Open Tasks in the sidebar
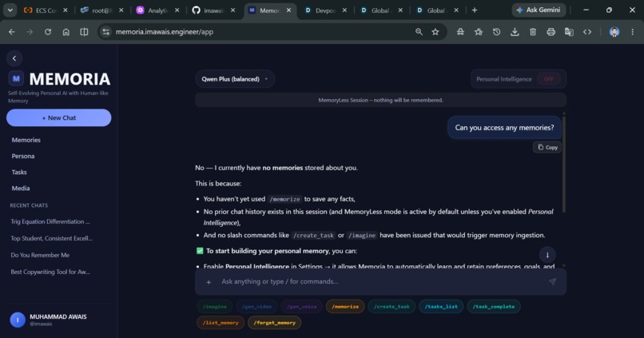The width and height of the screenshot is (644, 338). 19,172
